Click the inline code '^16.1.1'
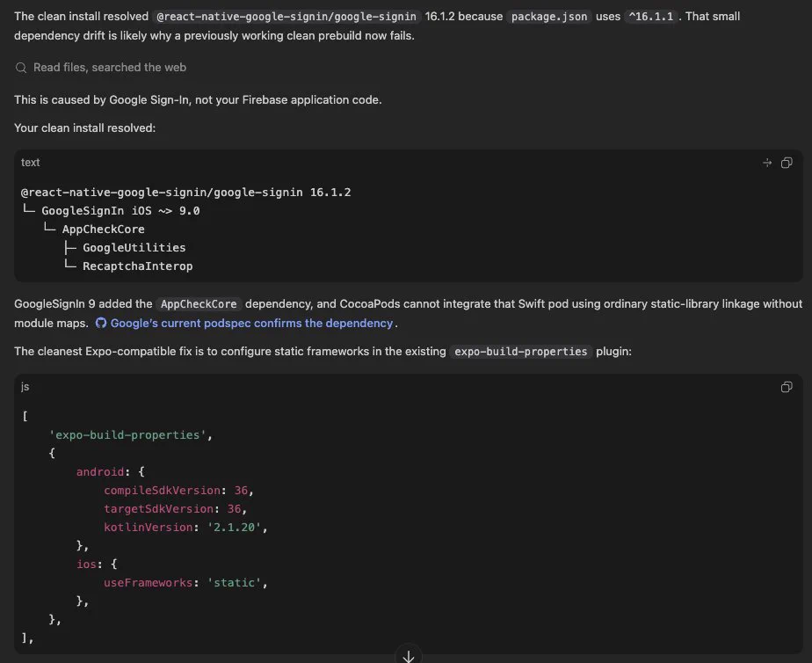 [x=651, y=17]
